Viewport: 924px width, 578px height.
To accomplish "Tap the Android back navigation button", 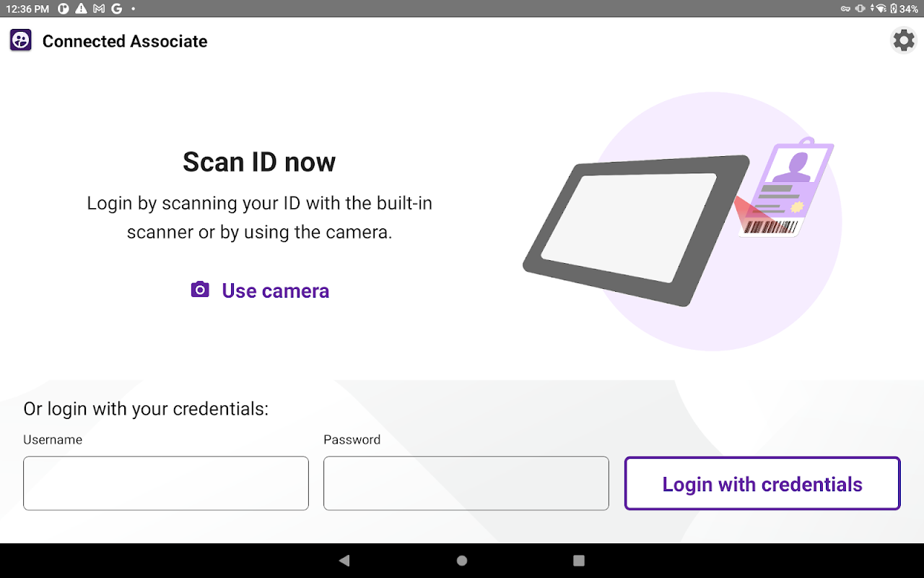I will click(344, 561).
